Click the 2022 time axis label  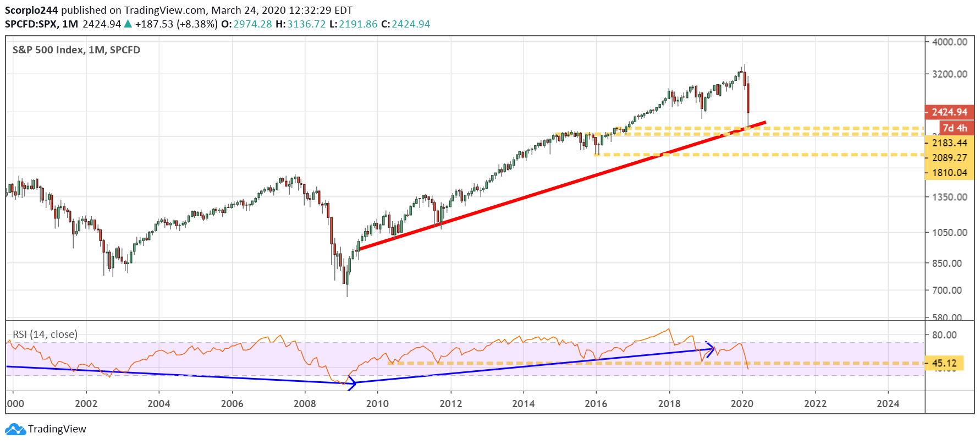[815, 404]
